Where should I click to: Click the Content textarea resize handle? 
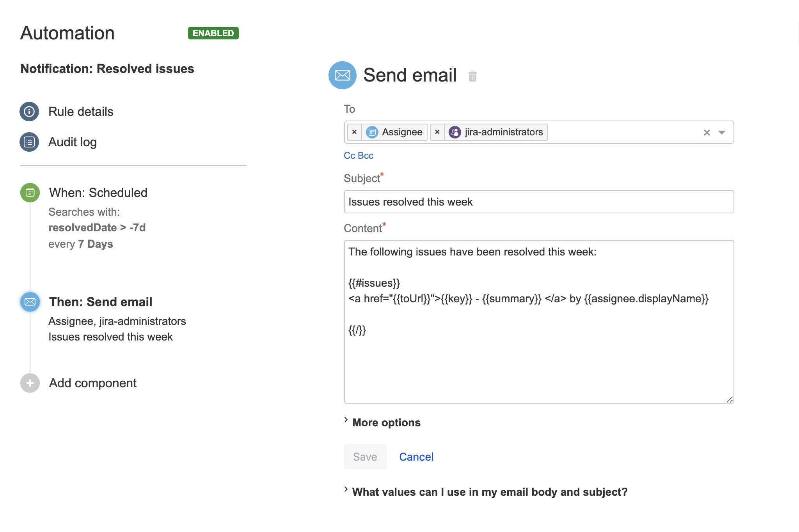pos(730,399)
